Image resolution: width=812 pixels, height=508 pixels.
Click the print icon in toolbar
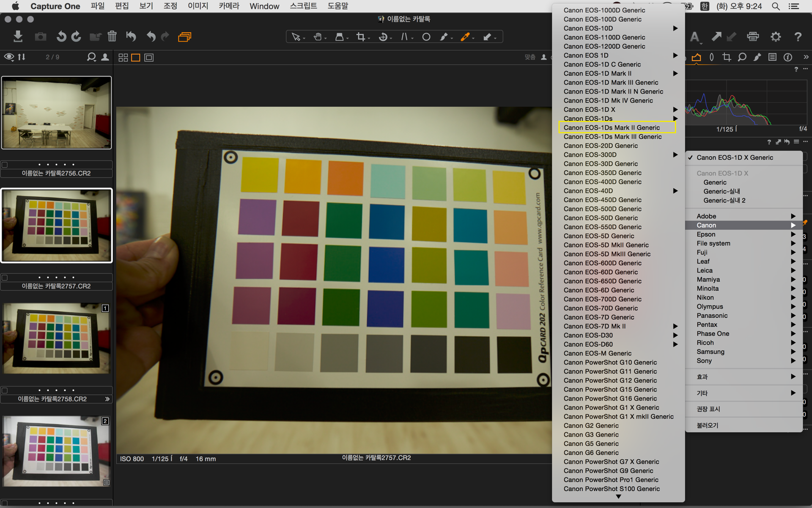(x=753, y=36)
